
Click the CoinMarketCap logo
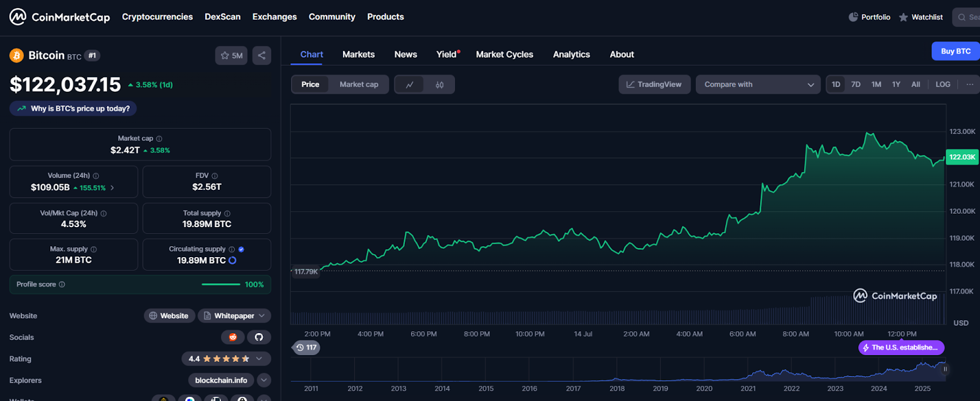pos(59,17)
